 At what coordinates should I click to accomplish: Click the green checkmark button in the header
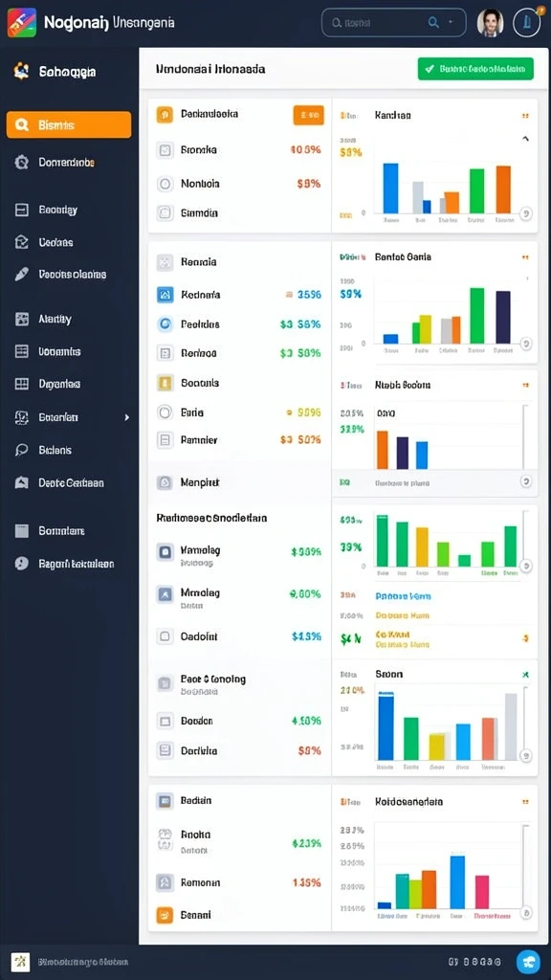pos(475,69)
